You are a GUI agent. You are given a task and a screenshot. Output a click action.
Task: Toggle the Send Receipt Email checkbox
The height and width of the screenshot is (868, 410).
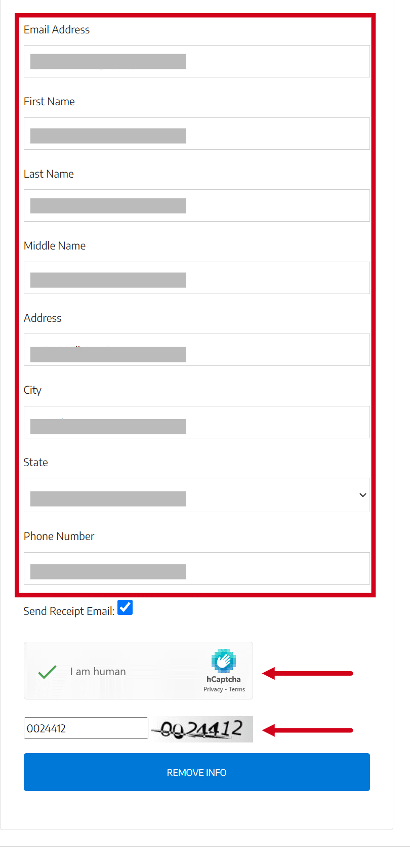point(125,607)
